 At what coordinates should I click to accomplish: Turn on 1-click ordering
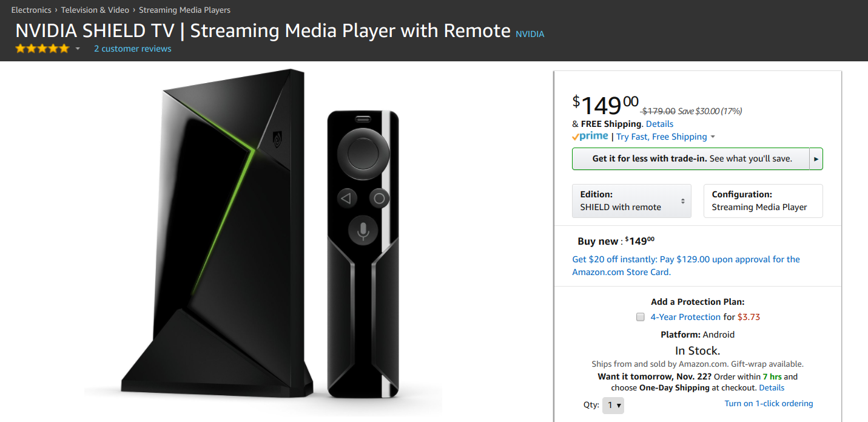click(x=769, y=403)
